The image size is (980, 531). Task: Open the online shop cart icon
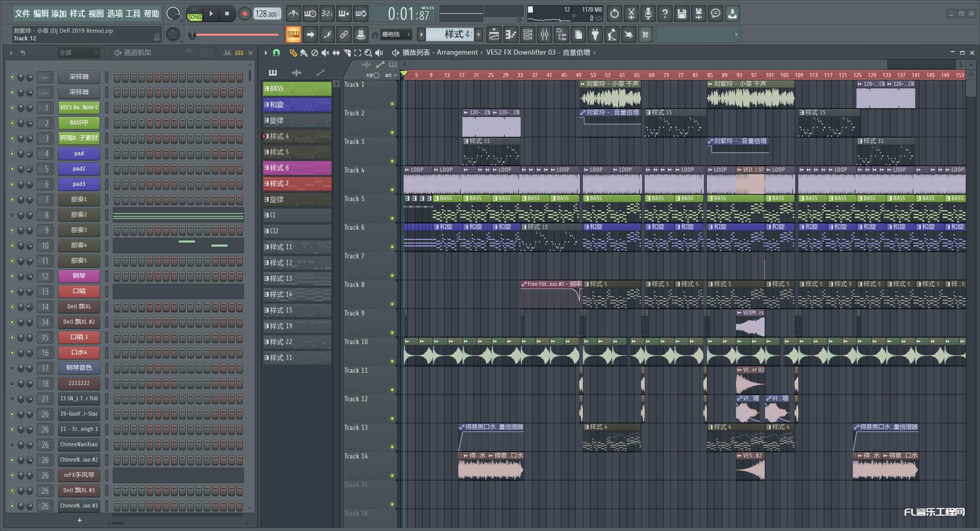pyautogui.click(x=645, y=35)
